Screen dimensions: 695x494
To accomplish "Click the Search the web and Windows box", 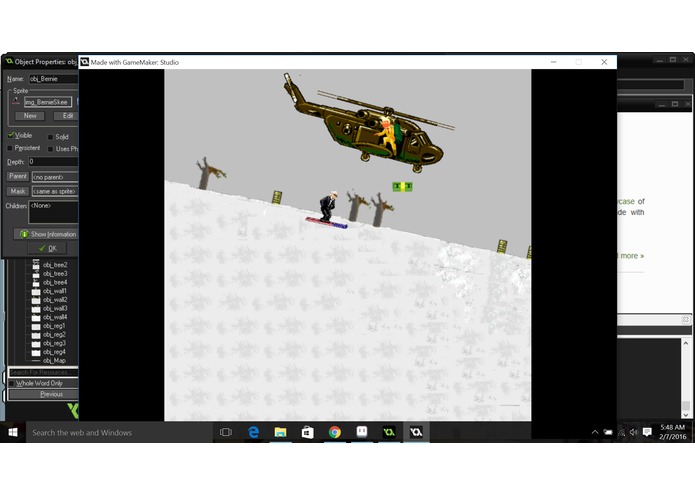I will pyautogui.click(x=120, y=432).
